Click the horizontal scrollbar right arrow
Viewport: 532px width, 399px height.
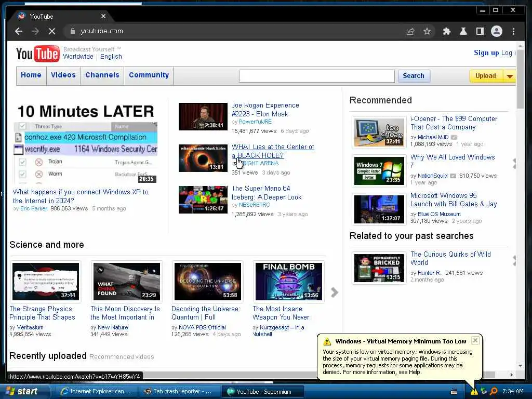coord(511,375)
